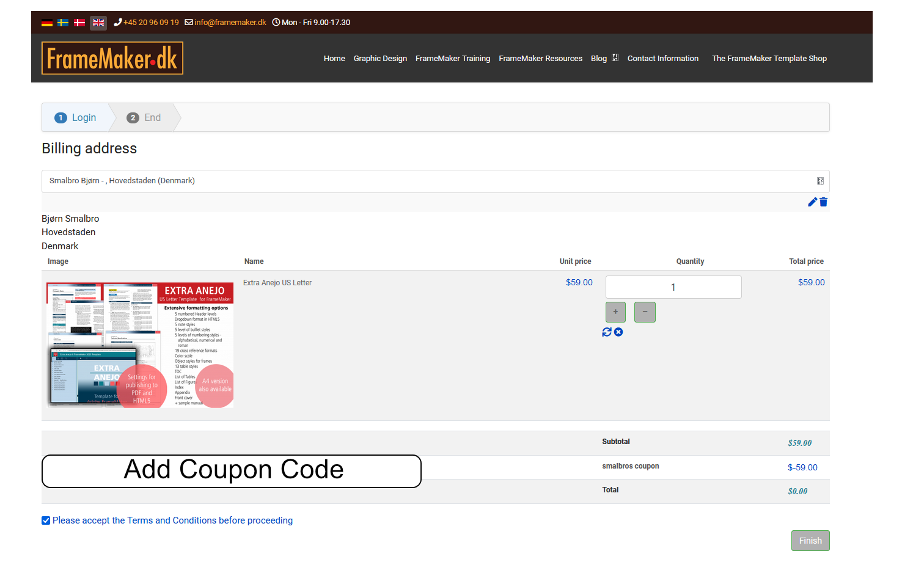The height and width of the screenshot is (562, 924).
Task: Delete the billing address with trash icon
Action: pyautogui.click(x=823, y=202)
